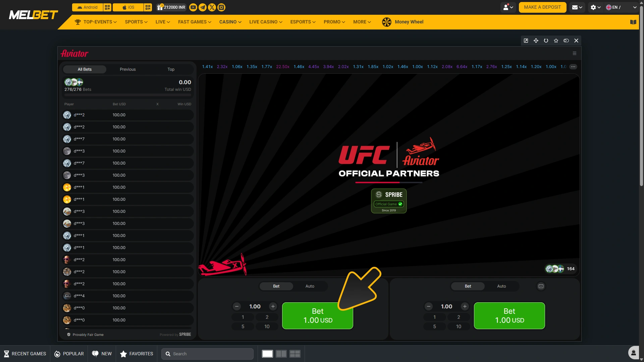Screen dimensions: 644x362
Task: Click the left bet amount 1.00 field
Action: (255, 306)
